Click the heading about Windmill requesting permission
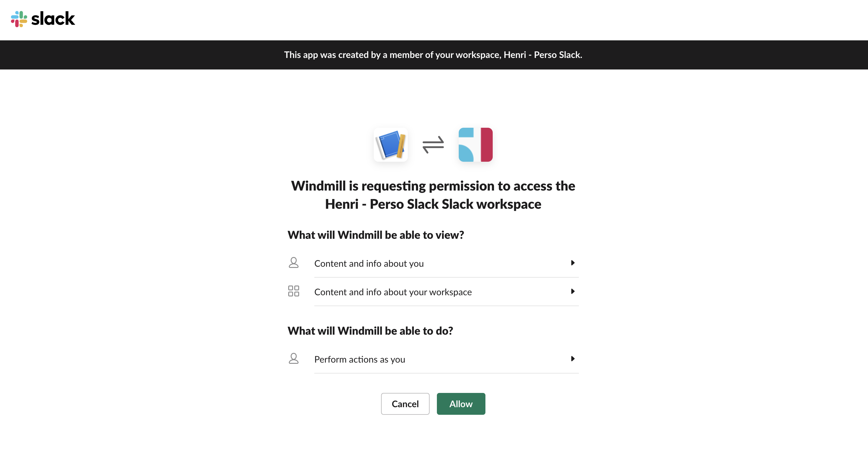 (x=433, y=195)
